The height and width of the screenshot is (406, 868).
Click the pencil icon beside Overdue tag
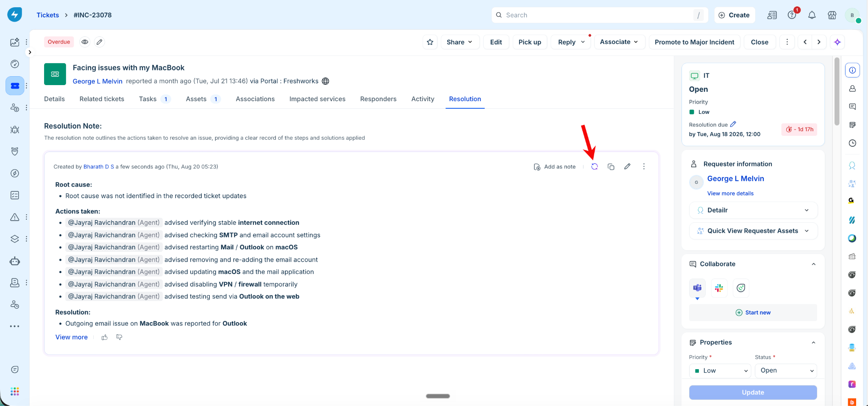coord(100,42)
